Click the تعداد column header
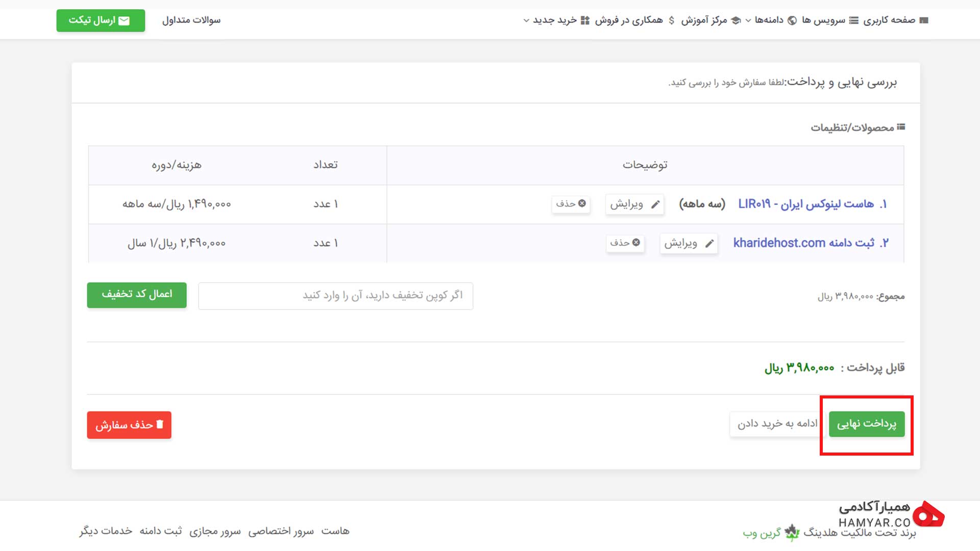980x551 pixels. click(x=326, y=165)
